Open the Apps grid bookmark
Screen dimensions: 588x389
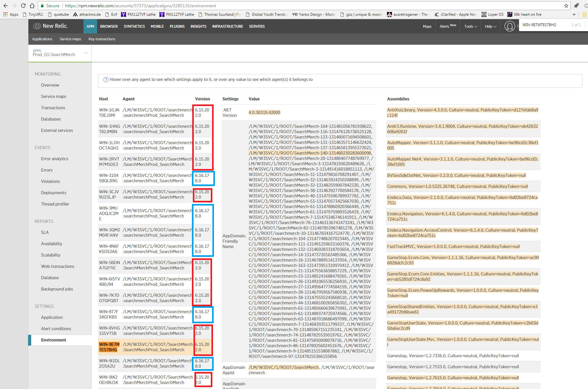pyautogui.click(x=11, y=14)
